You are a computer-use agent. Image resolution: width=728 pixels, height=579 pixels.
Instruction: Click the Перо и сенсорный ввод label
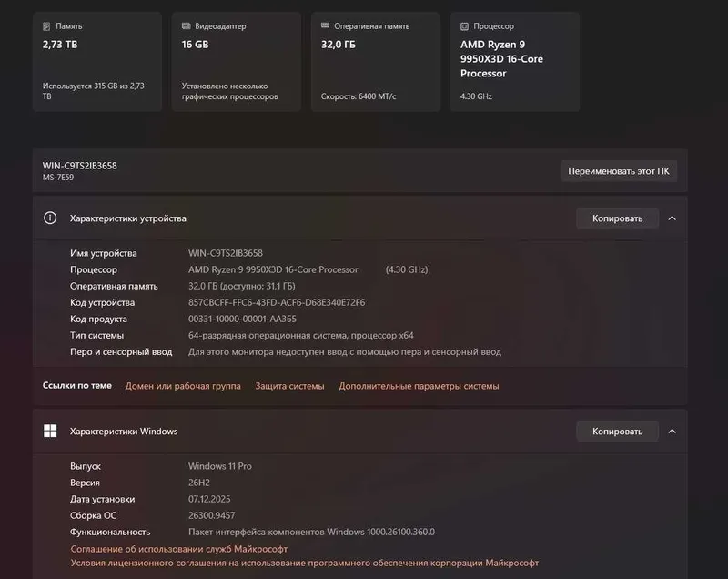[121, 352]
